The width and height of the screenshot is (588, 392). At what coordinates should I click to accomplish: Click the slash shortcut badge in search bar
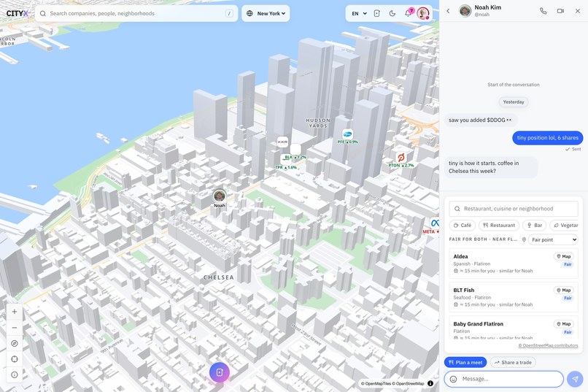tap(229, 13)
